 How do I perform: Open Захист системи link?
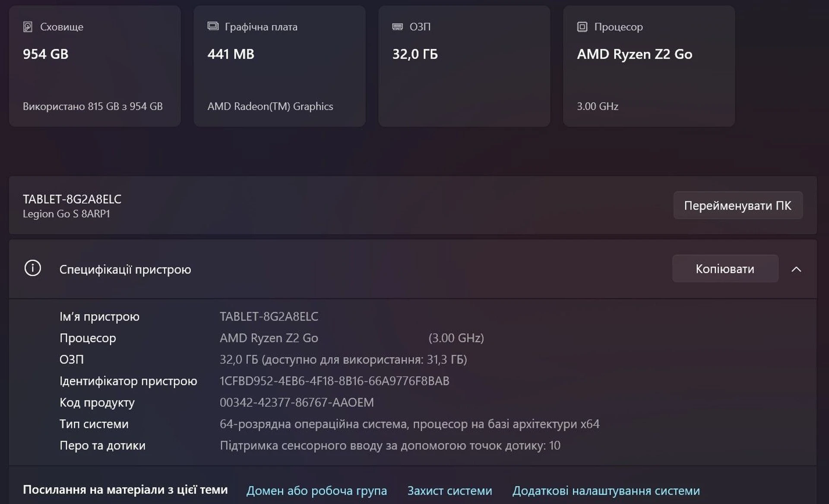point(449,491)
